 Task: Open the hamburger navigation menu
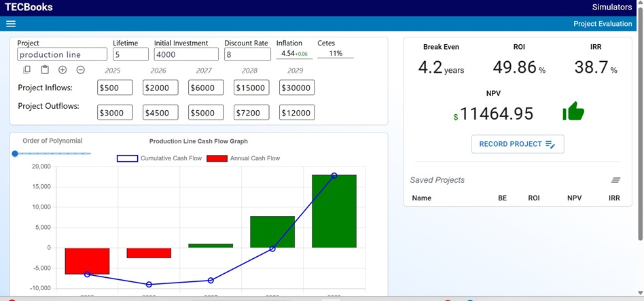pos(10,24)
